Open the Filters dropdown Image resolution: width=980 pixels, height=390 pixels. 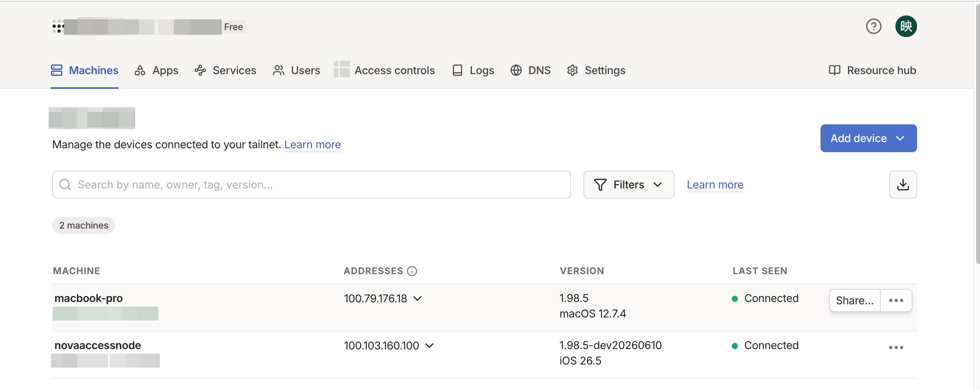[x=629, y=185]
